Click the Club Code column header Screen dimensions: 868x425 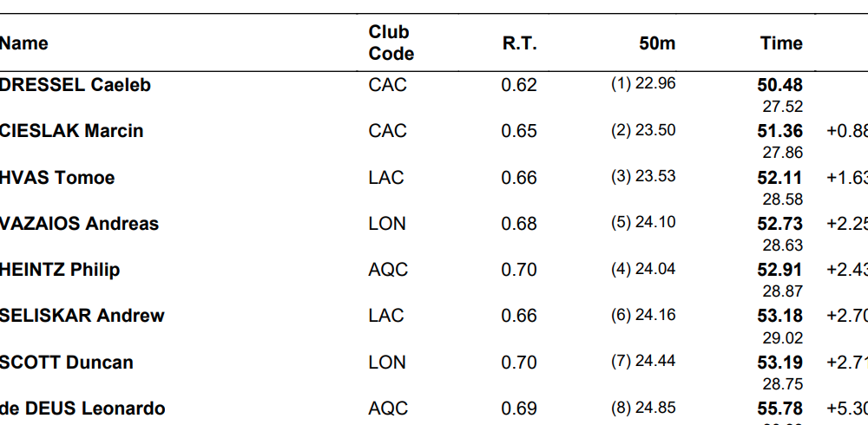coord(391,43)
